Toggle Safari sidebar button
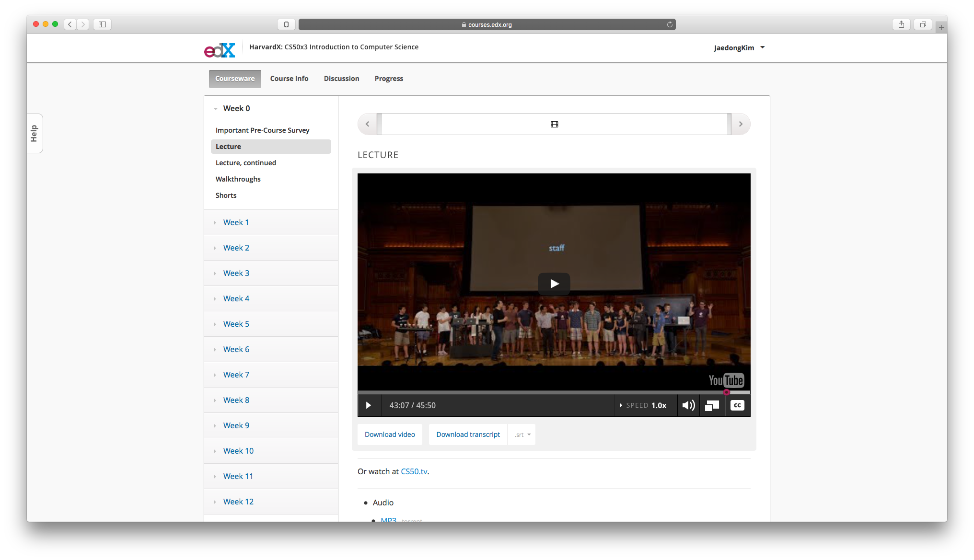Screen dimensions: 974x560 (x=102, y=24)
